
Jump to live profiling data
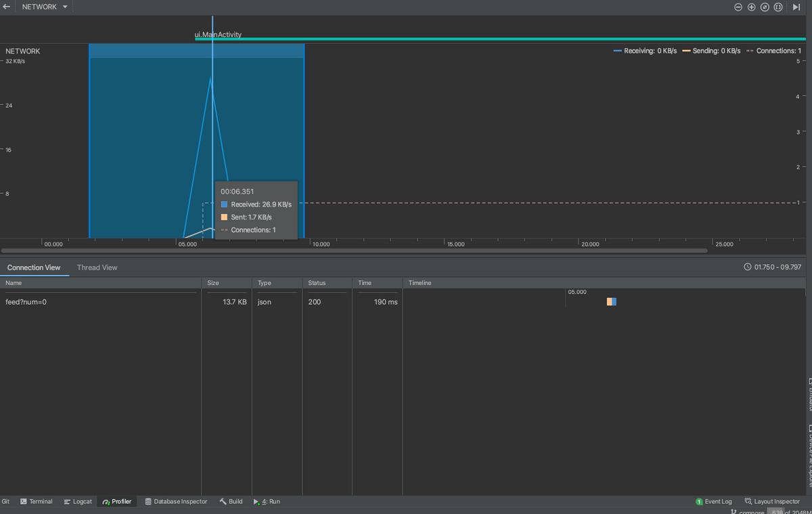(796, 7)
